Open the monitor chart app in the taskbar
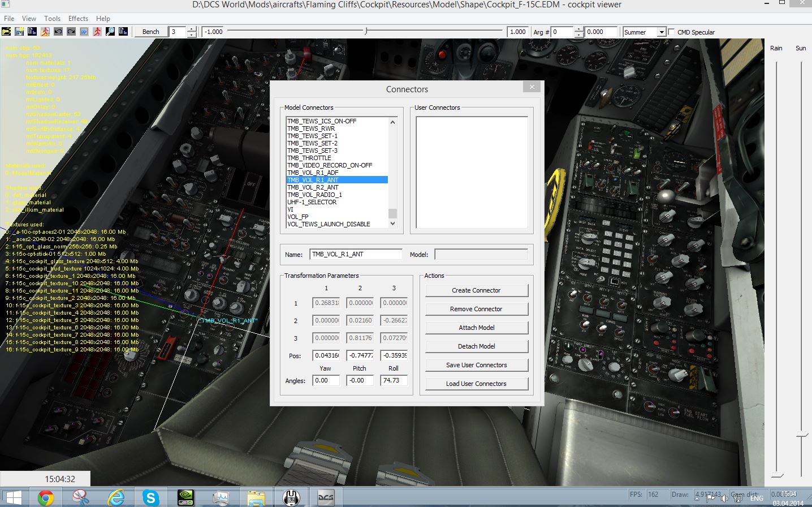Image resolution: width=812 pixels, height=507 pixels. click(221, 497)
